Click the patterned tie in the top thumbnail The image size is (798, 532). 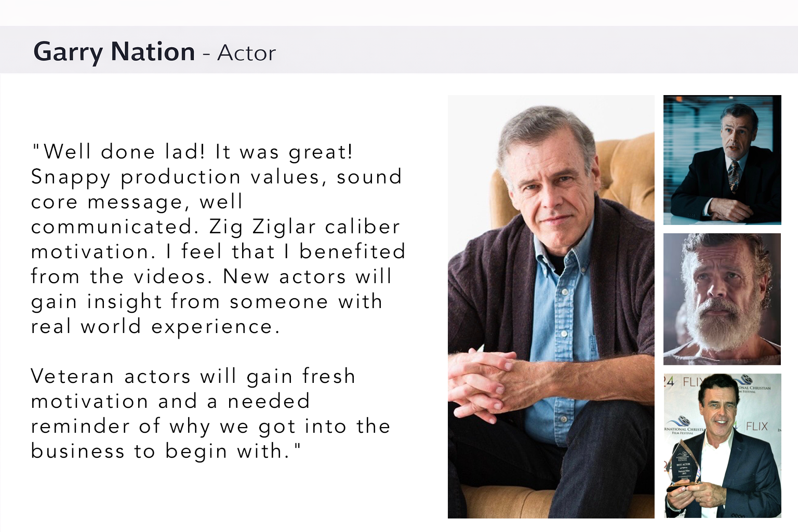click(x=734, y=176)
